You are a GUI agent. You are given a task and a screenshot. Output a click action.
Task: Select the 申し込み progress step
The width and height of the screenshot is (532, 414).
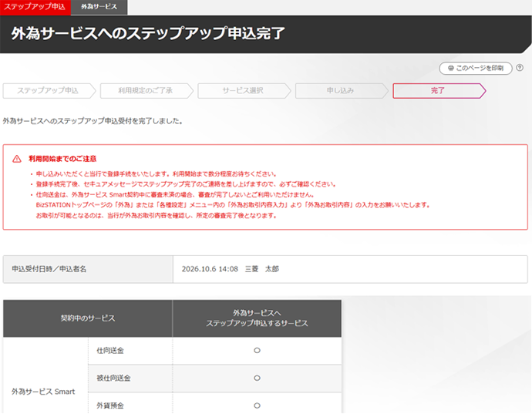pos(340,91)
